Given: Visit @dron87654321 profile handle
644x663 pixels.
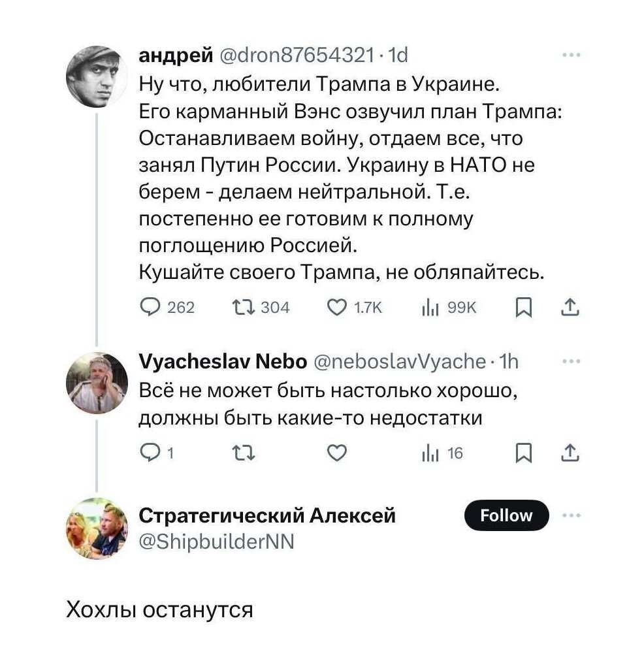Looking at the screenshot, I should (x=297, y=56).
